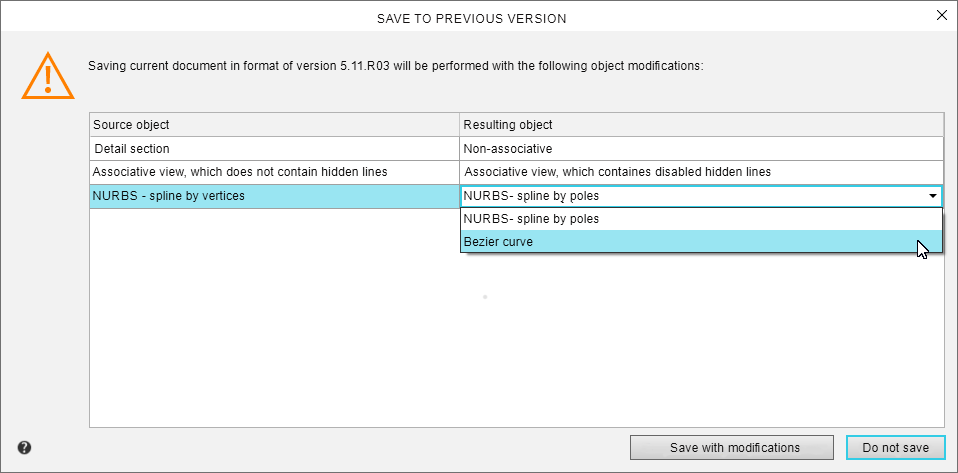This screenshot has height=473, width=958.
Task: Click the divider between the two column headers
Action: click(459, 124)
